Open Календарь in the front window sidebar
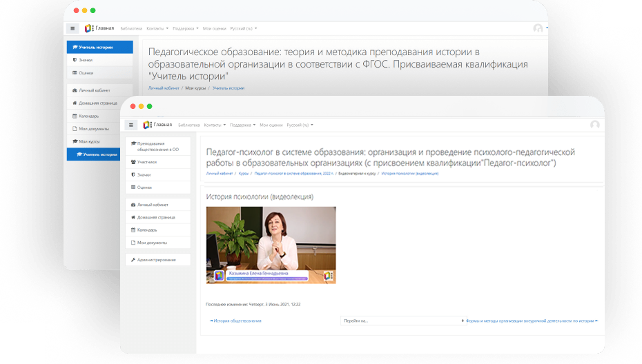Screen dimensions: 642x364 pyautogui.click(x=146, y=230)
